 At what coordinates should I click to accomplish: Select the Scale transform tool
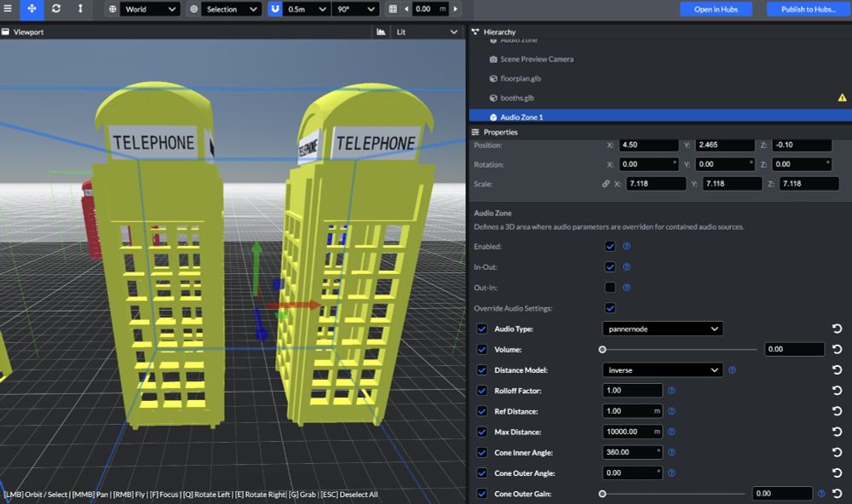pos(80,9)
